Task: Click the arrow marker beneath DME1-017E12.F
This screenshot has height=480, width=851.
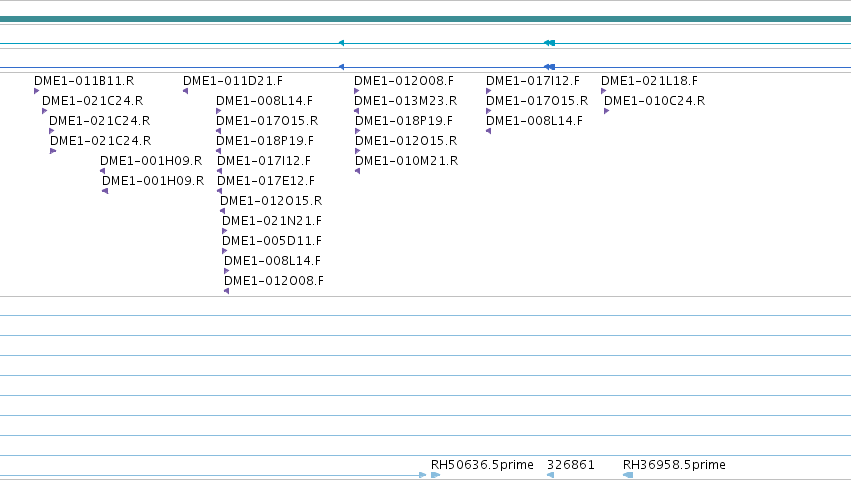Action: point(219,191)
